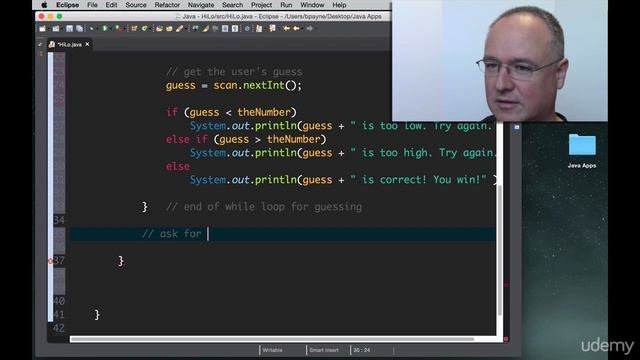
Task: Click the Last Edit Location yellow arrow icon
Action: click(286, 29)
